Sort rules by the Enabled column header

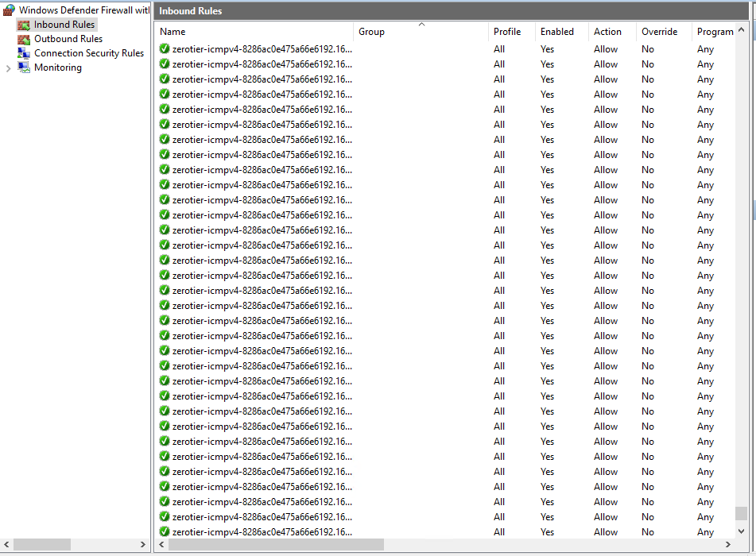tap(562, 32)
